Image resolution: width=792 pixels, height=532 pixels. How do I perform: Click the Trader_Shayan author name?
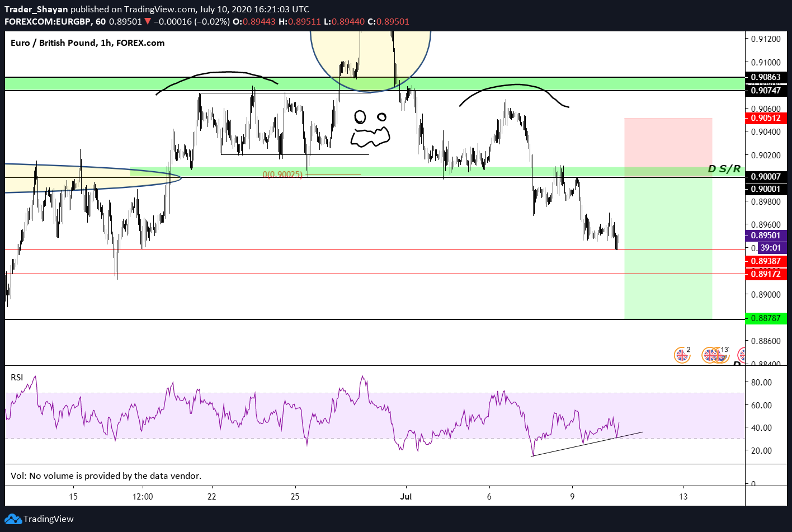click(36, 9)
